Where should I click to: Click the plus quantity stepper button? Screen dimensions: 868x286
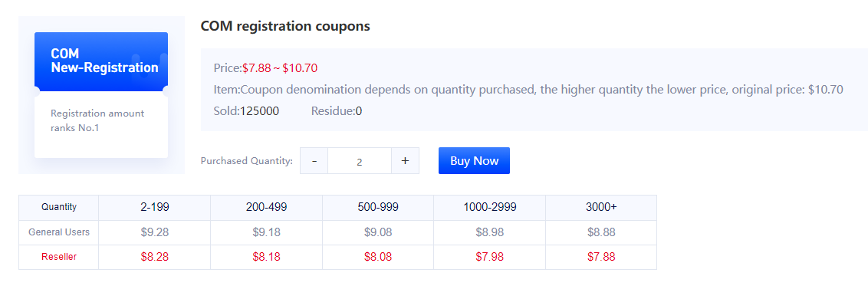point(405,160)
